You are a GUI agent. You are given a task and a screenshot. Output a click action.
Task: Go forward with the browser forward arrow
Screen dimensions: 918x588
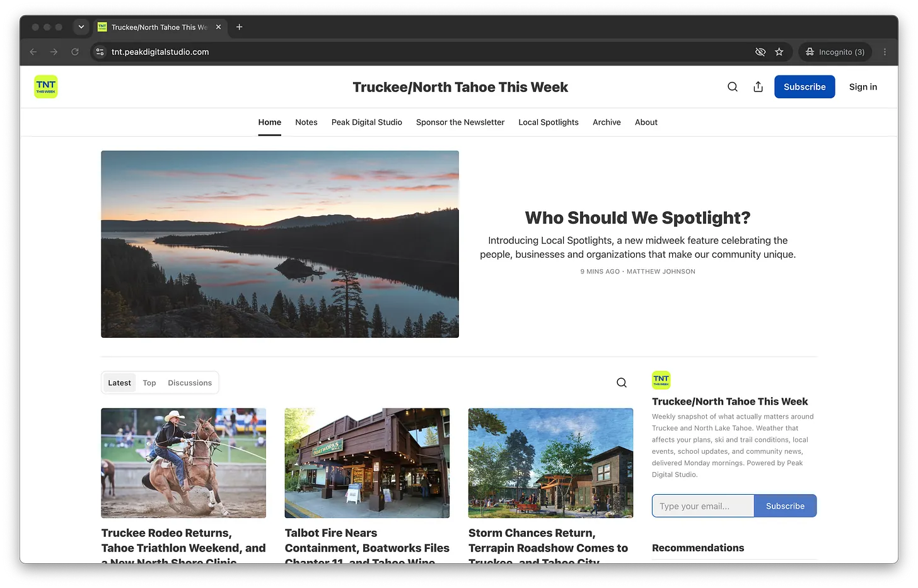click(54, 52)
